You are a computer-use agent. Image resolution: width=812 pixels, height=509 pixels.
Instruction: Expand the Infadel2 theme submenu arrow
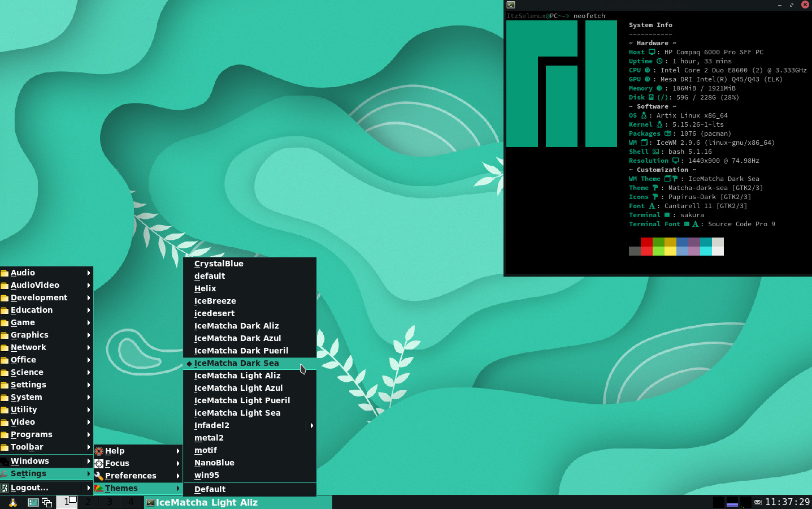[x=311, y=425]
